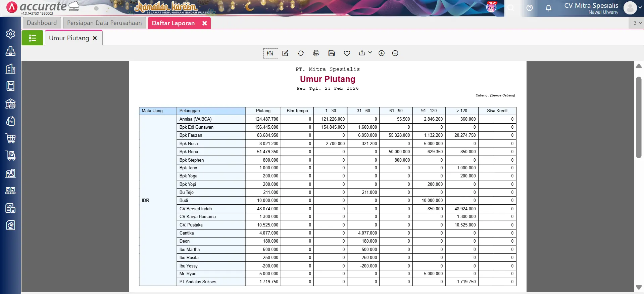Open the notifications bell
644x294 pixels.
point(548,8)
